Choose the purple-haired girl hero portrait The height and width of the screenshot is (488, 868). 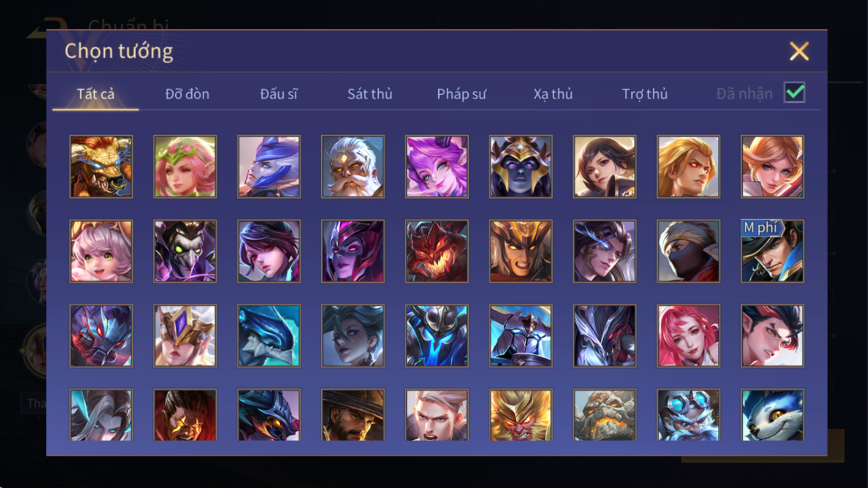click(x=437, y=167)
